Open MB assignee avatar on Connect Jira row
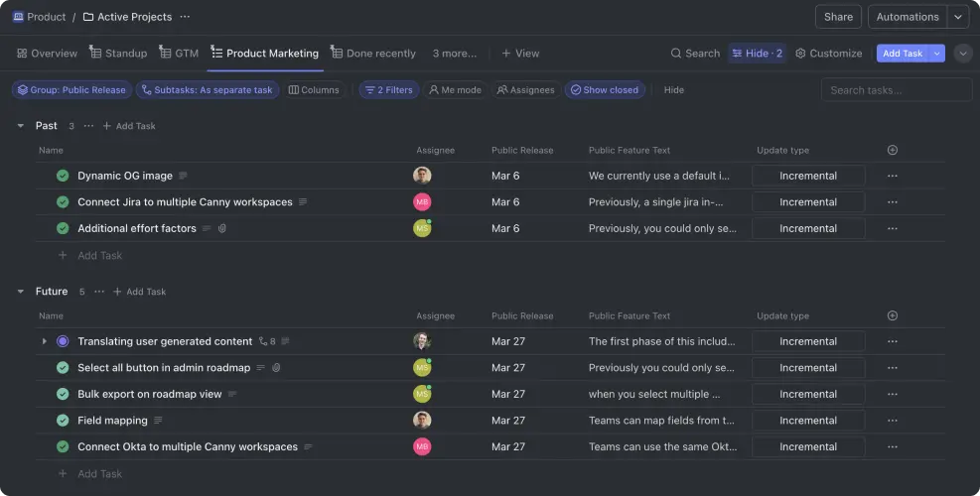Screen dimensions: 980x496 (x=422, y=201)
